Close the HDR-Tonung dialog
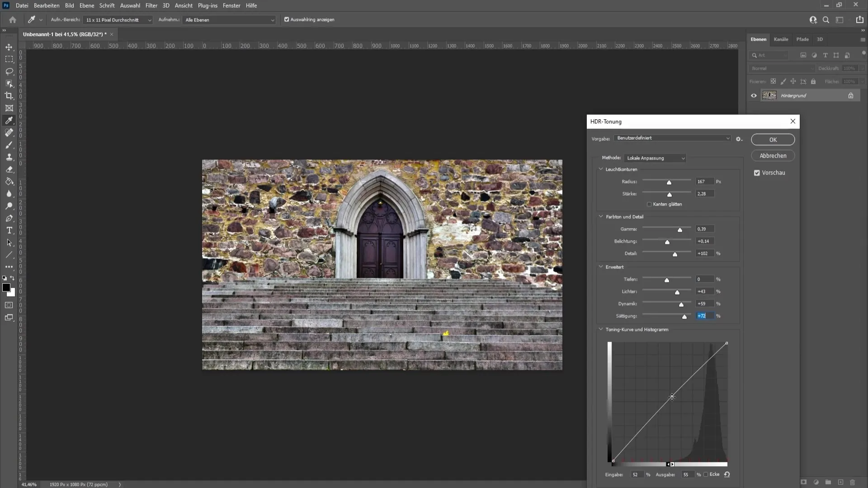The height and width of the screenshot is (488, 868). click(x=793, y=121)
